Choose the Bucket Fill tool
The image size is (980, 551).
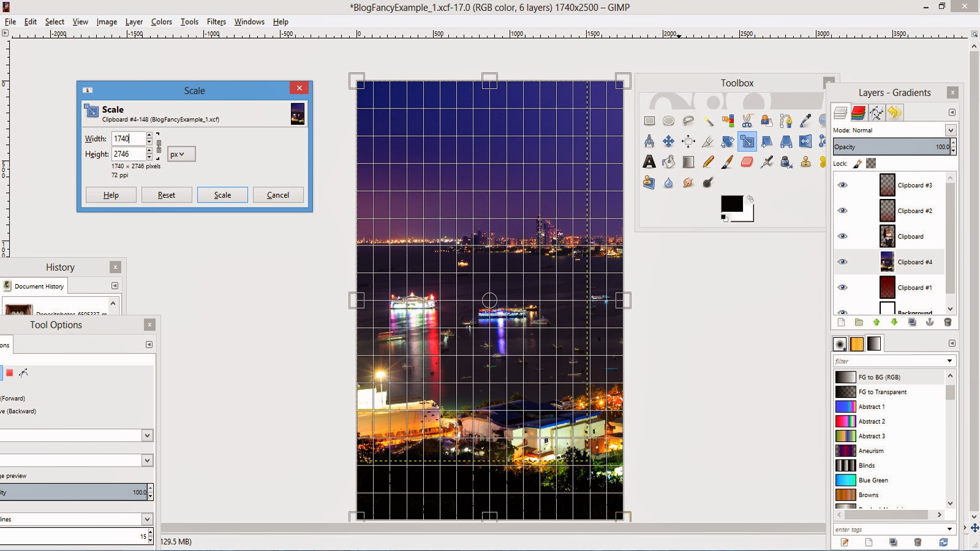point(669,162)
